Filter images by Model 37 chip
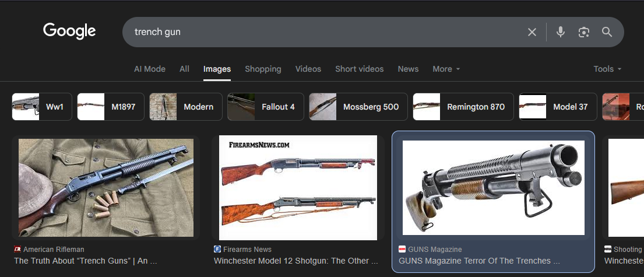The image size is (644, 277). [x=558, y=107]
